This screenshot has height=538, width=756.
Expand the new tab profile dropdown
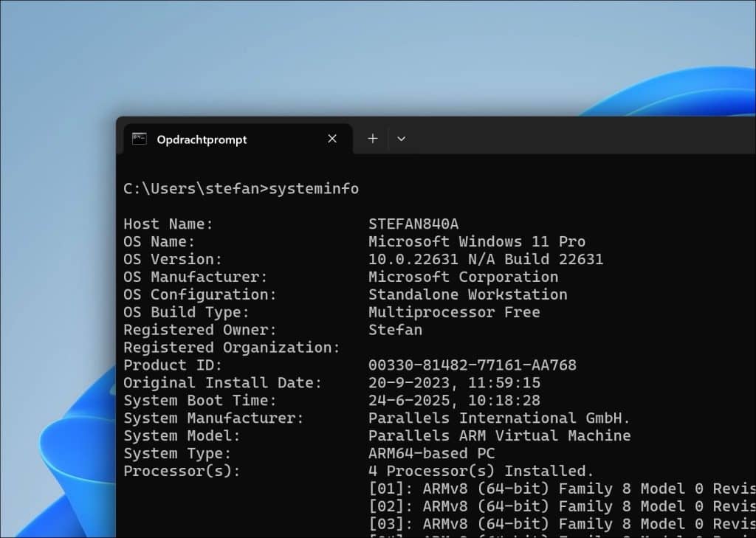click(401, 139)
